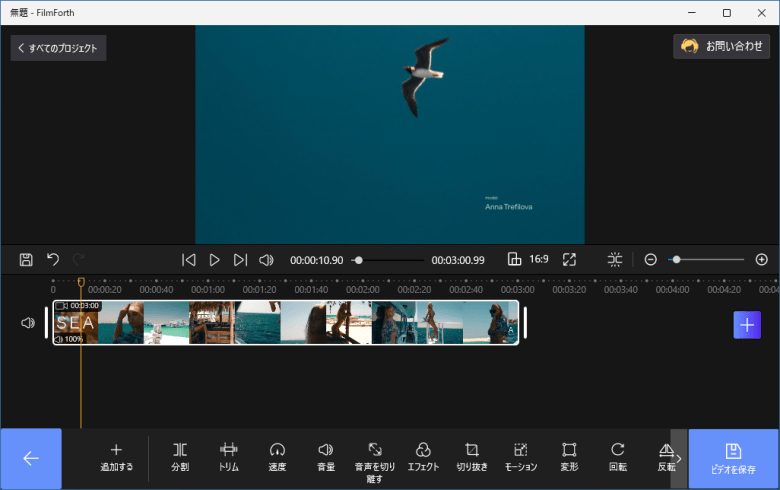The width and height of the screenshot is (780, 490).
Task: Click the clip's left trim handle
Action: tap(46, 322)
